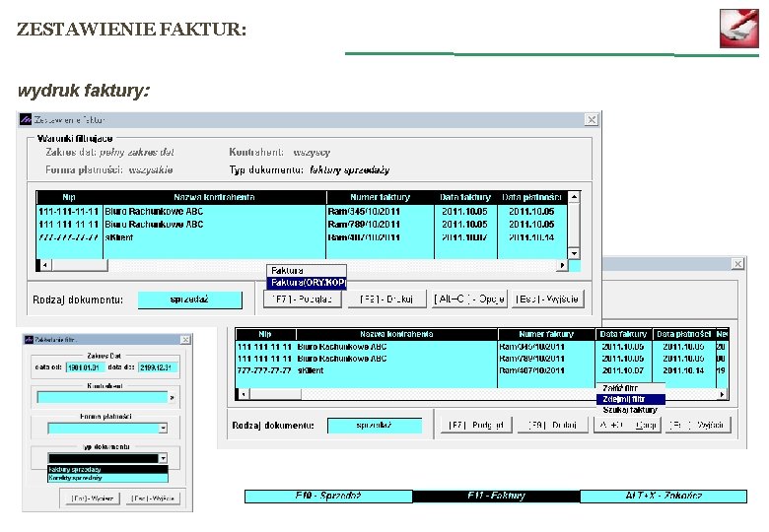Select Szukaj faktury menu entry

coord(630,410)
